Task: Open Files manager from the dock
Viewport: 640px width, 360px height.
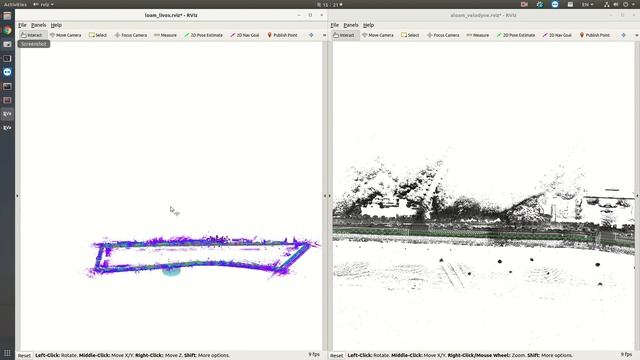Action: click(7, 16)
